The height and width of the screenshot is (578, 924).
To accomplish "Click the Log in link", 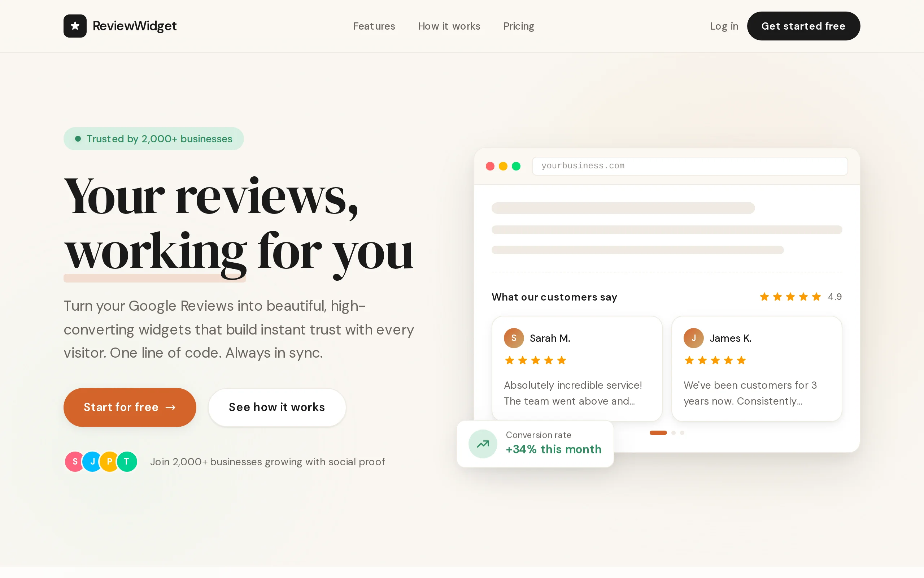I will [724, 26].
